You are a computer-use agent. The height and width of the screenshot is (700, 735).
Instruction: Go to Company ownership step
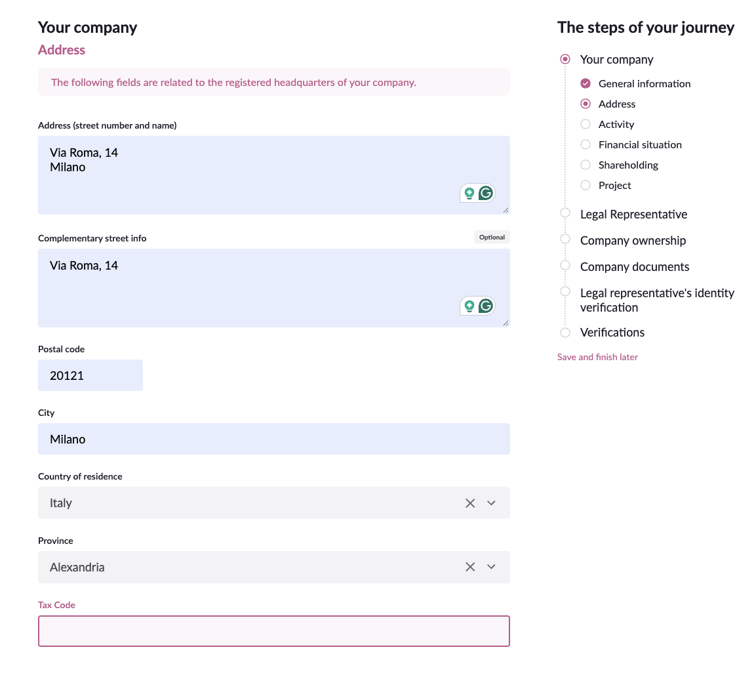[633, 241]
